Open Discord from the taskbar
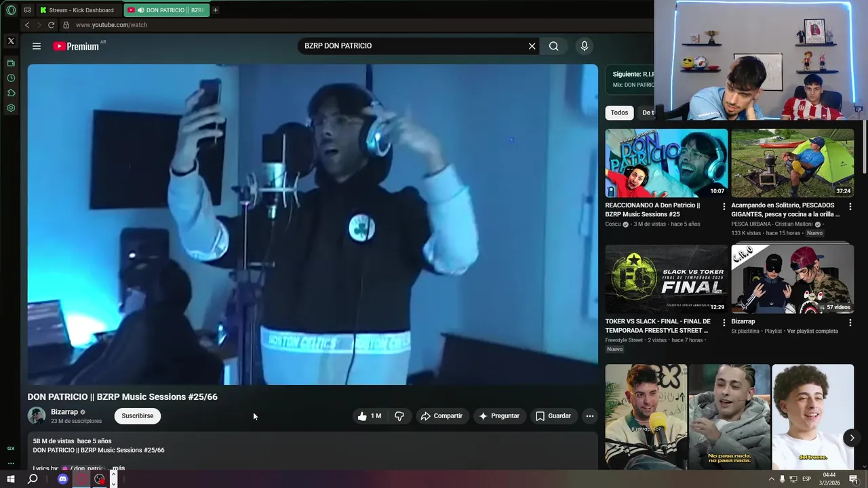 [62, 479]
